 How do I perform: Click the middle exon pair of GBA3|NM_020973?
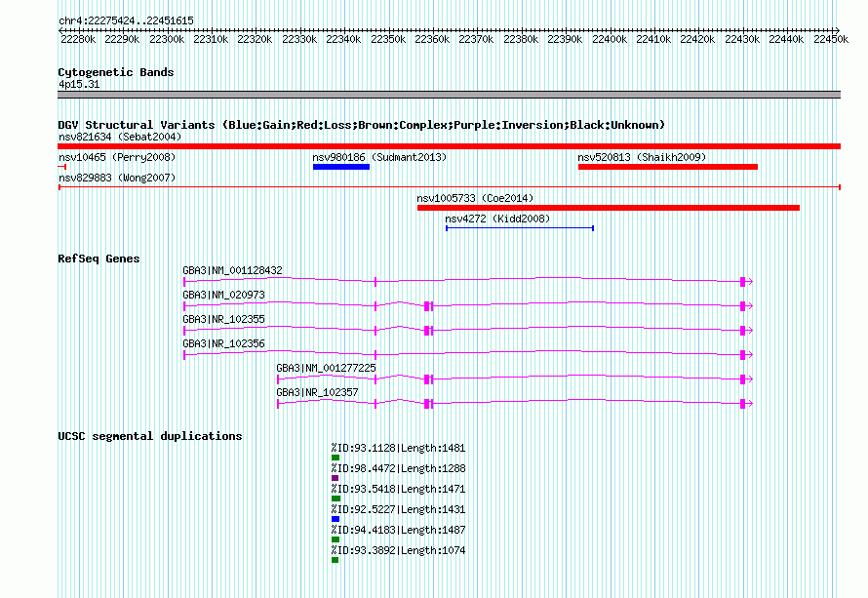[x=428, y=306]
